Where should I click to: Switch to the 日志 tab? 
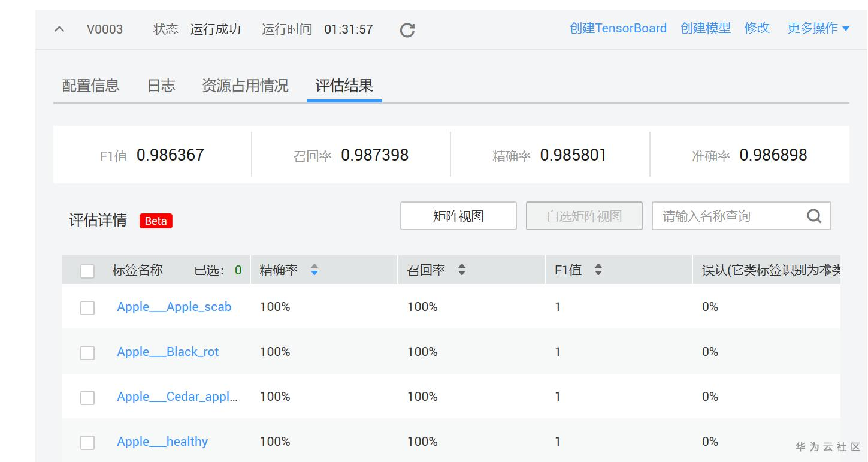click(x=161, y=86)
